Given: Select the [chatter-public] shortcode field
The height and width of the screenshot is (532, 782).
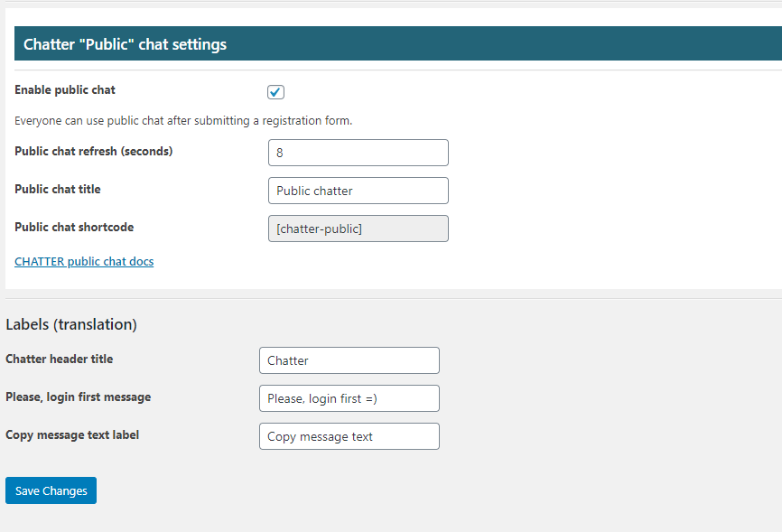Looking at the screenshot, I should point(358,229).
